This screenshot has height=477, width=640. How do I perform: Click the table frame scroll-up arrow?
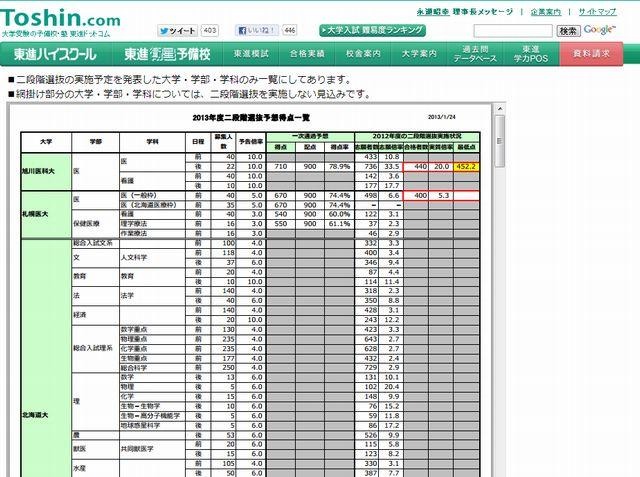pos(500,109)
